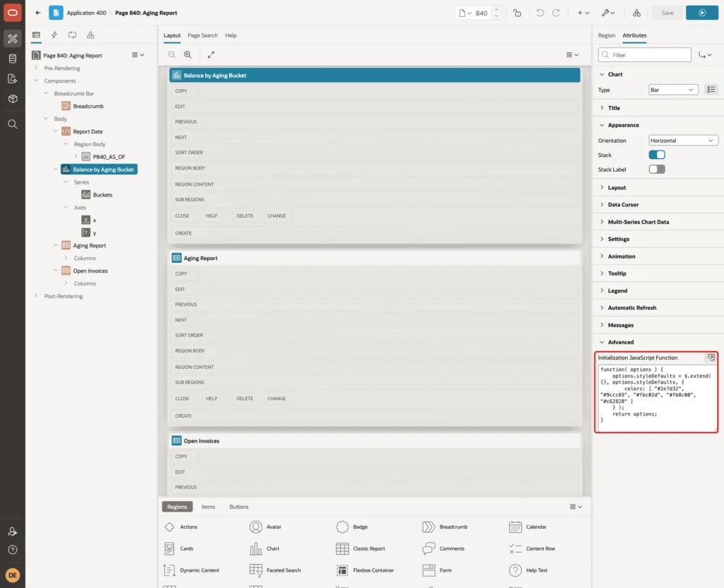Switch to Dynamic Actions lightning tab

54,35
